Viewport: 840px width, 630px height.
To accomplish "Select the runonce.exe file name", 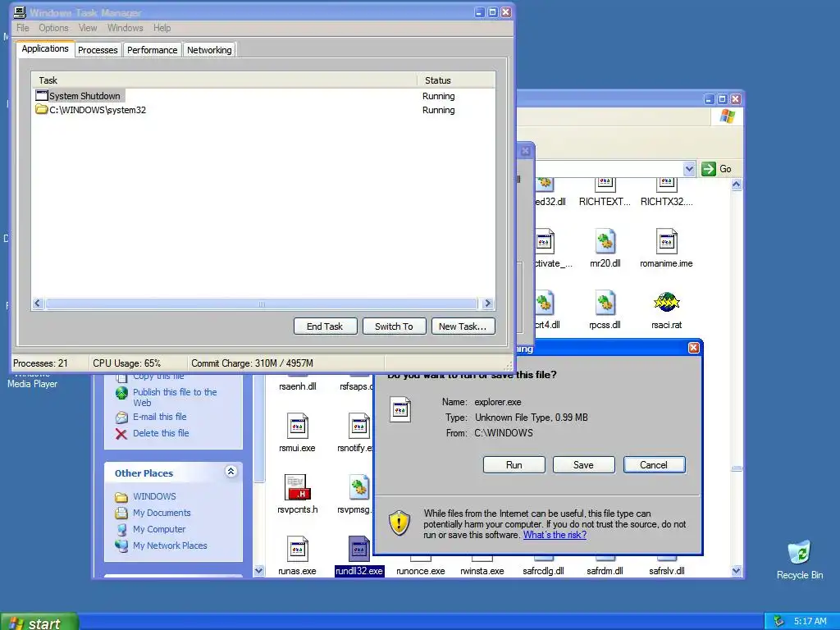I will point(421,571).
